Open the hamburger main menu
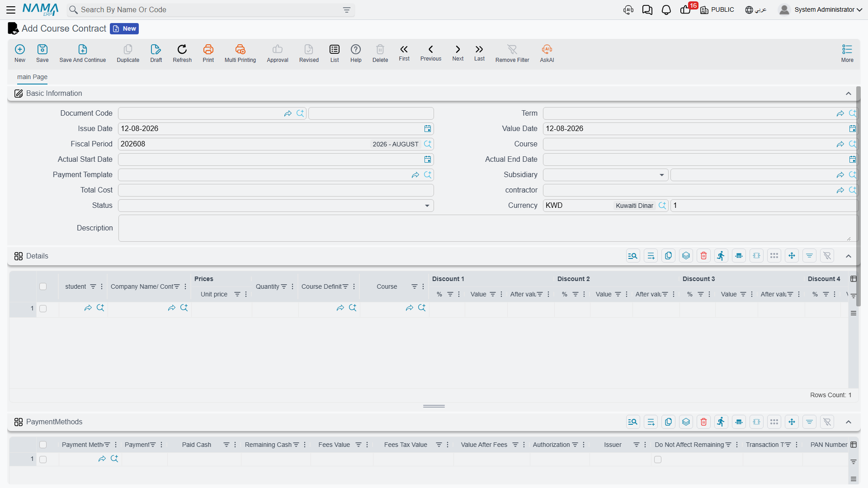 coord(11,9)
